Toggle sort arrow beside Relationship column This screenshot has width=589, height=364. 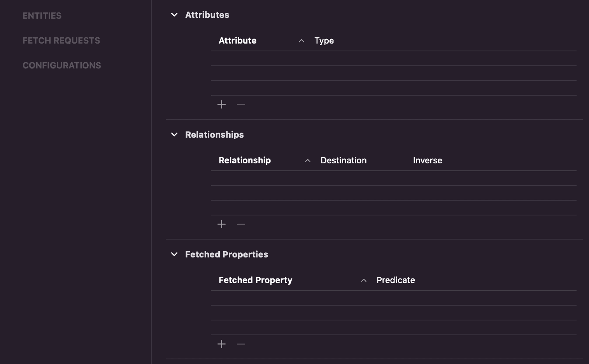(x=308, y=161)
